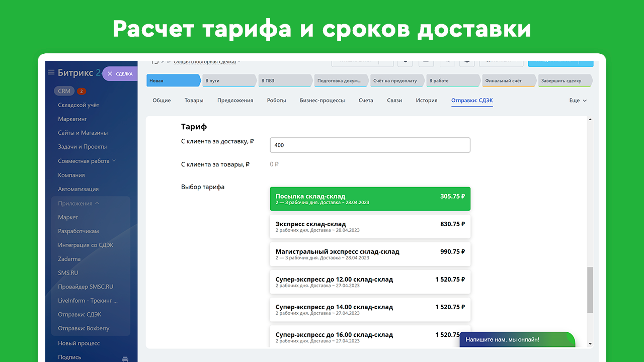This screenshot has width=644, height=362.
Task: Open the hamburger menu next to Битрикс logo
Action: [51, 72]
